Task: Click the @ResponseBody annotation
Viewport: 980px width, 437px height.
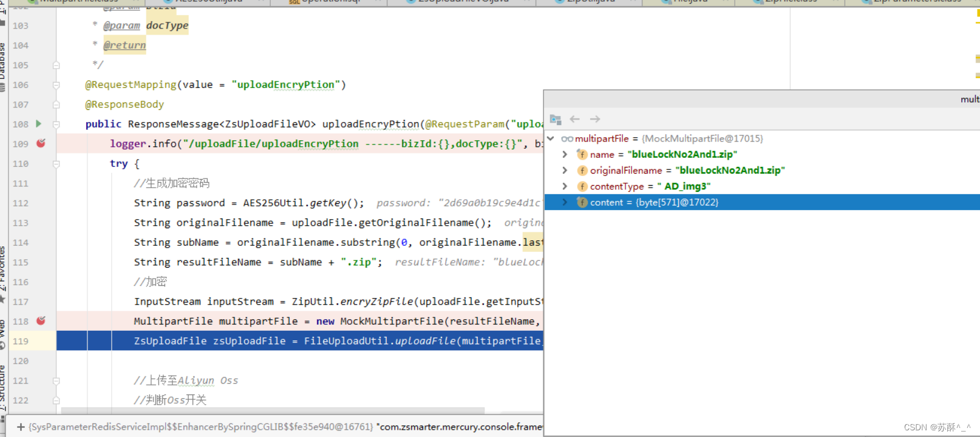Action: click(x=124, y=104)
